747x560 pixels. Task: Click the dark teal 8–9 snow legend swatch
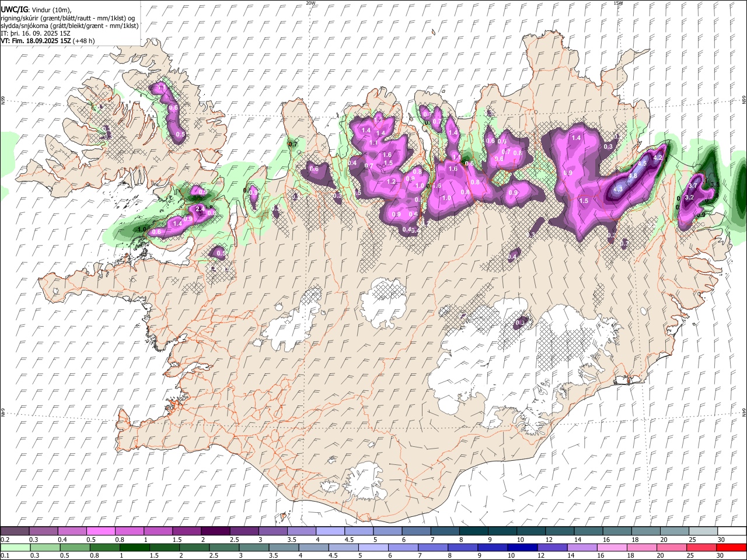474,531
